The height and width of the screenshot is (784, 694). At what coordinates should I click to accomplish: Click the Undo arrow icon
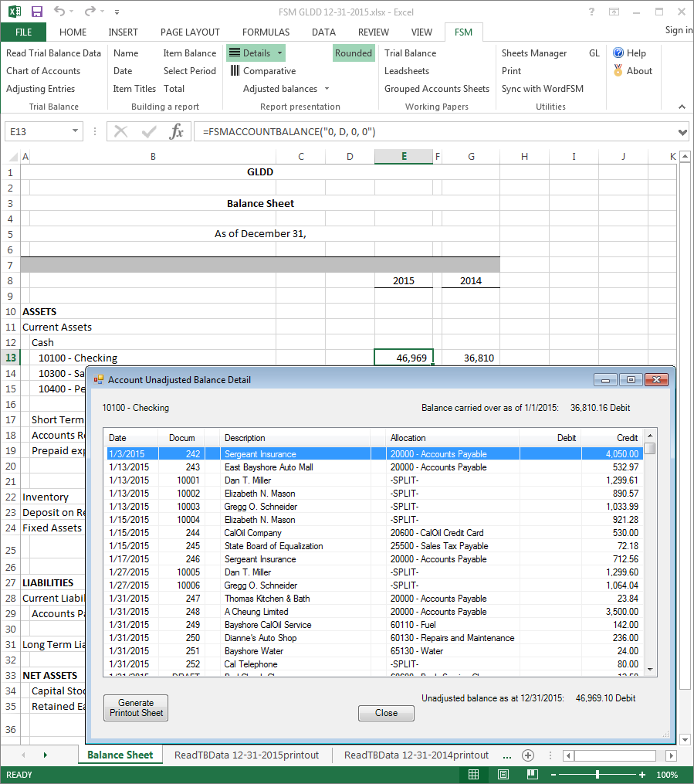pyautogui.click(x=59, y=11)
